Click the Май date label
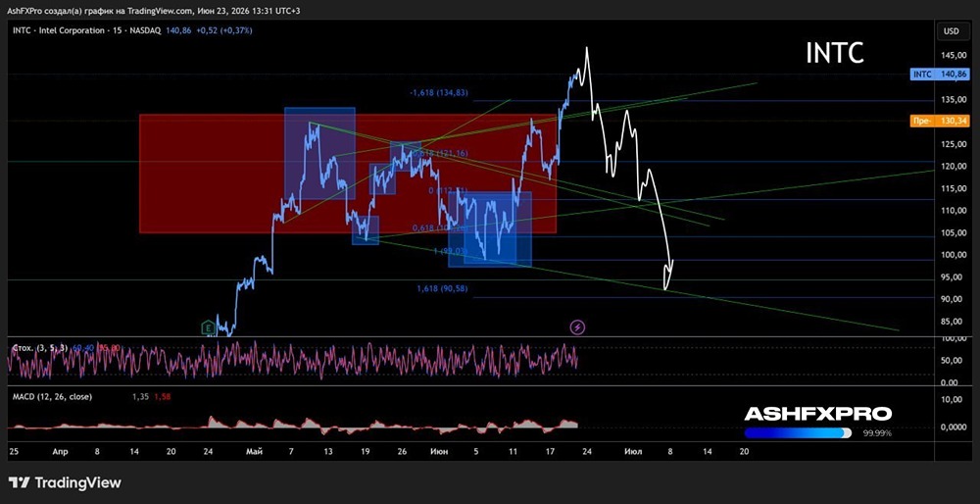Viewport: 980px width, 504px height. click(x=253, y=451)
